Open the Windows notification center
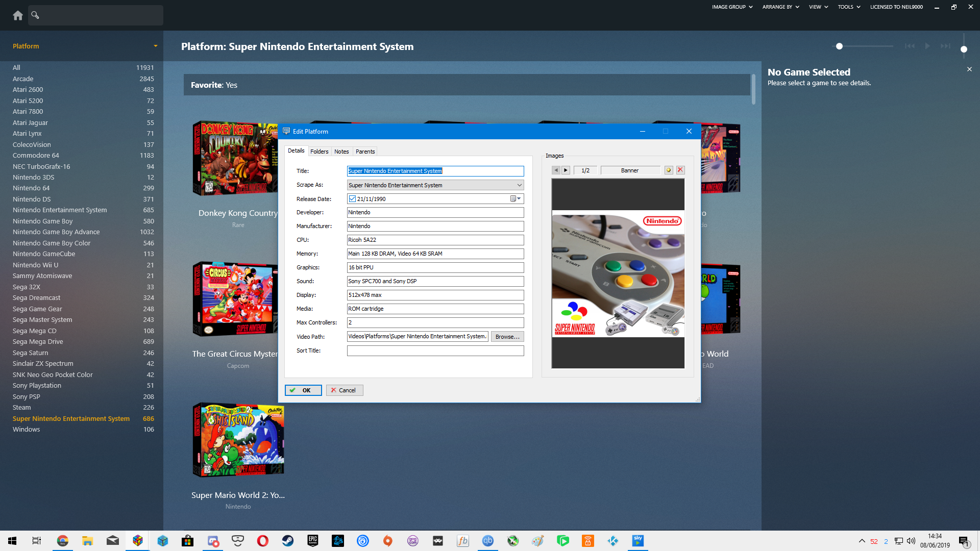The image size is (980, 551). pos(964,541)
